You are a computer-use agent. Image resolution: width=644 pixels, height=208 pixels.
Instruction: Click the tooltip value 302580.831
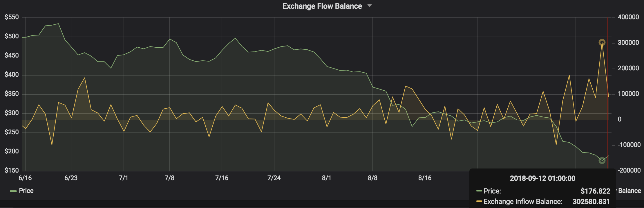coord(591,202)
